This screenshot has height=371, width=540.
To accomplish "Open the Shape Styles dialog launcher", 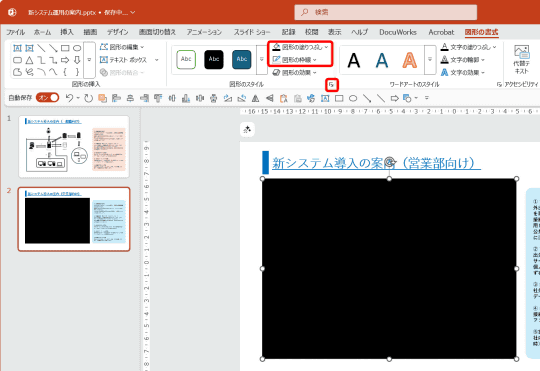I will pyautogui.click(x=332, y=85).
